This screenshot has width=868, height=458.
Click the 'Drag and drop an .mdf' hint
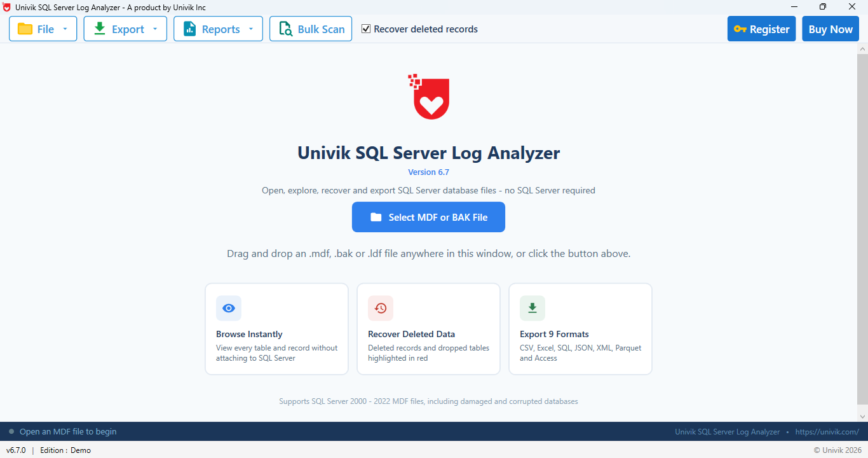(428, 253)
